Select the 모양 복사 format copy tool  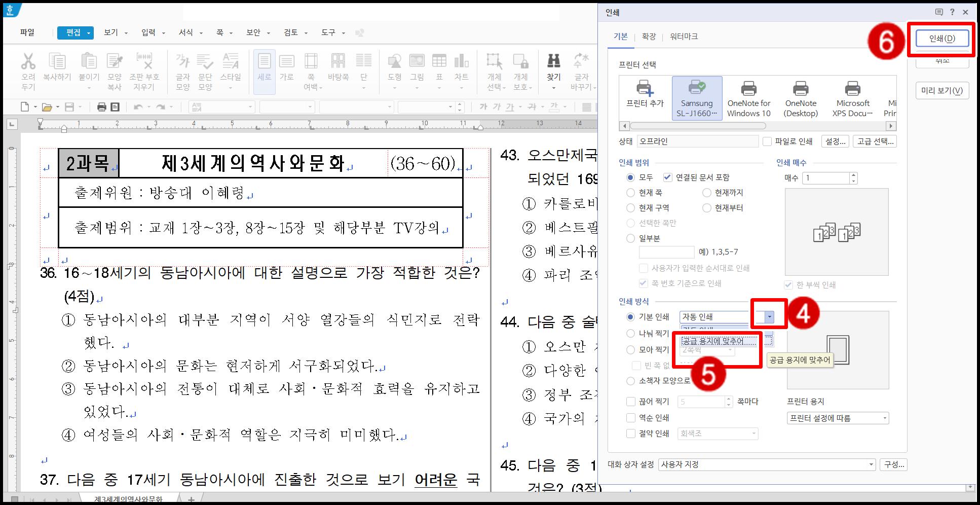115,61
